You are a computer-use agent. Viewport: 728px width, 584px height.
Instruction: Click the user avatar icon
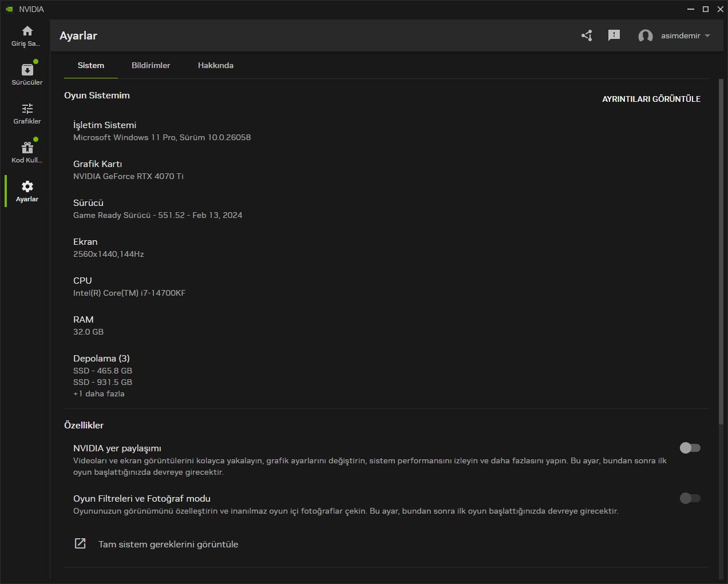coord(646,36)
